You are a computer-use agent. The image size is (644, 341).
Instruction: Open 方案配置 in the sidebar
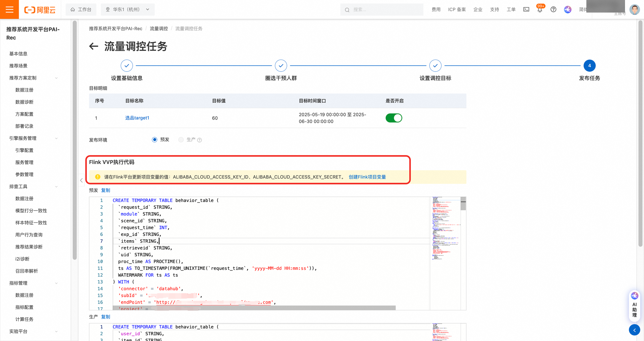point(24,114)
